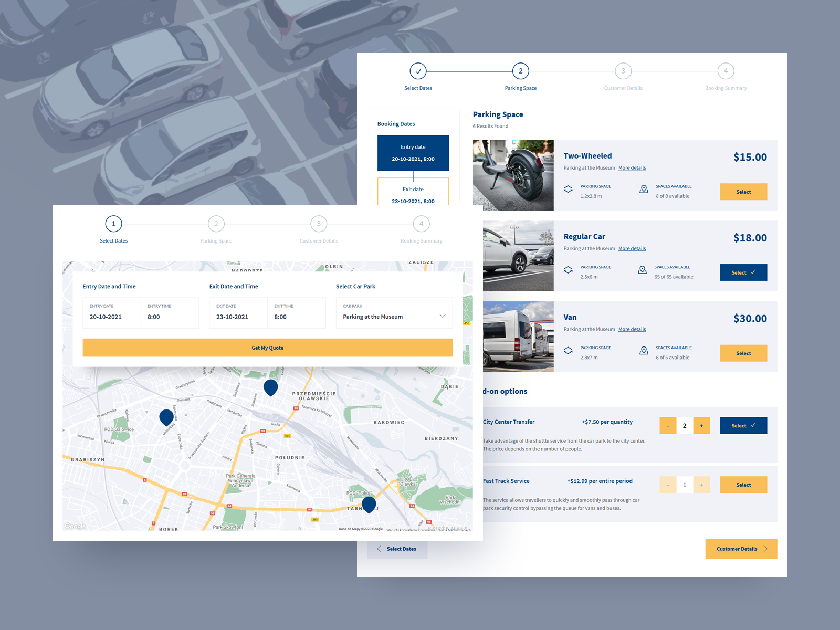Click the parking space dimensions icon for Van
Viewport: 840px width, 630px height.
point(568,350)
